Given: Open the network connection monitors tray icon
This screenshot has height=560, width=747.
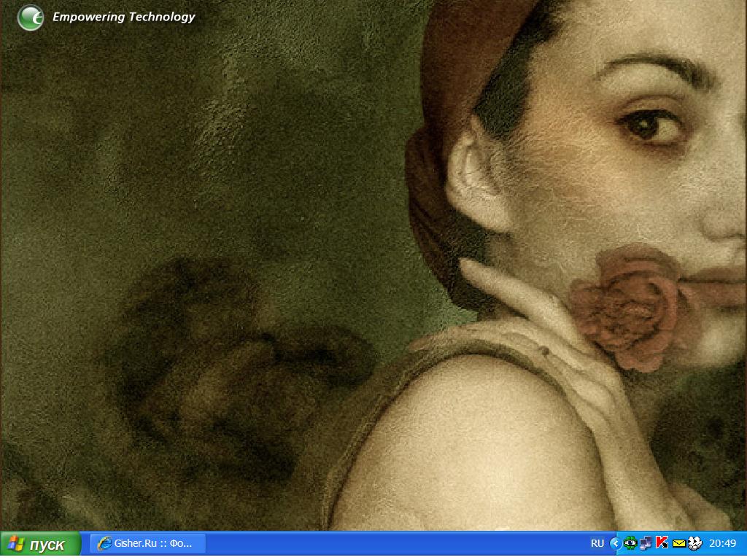Looking at the screenshot, I should pyautogui.click(x=646, y=542).
